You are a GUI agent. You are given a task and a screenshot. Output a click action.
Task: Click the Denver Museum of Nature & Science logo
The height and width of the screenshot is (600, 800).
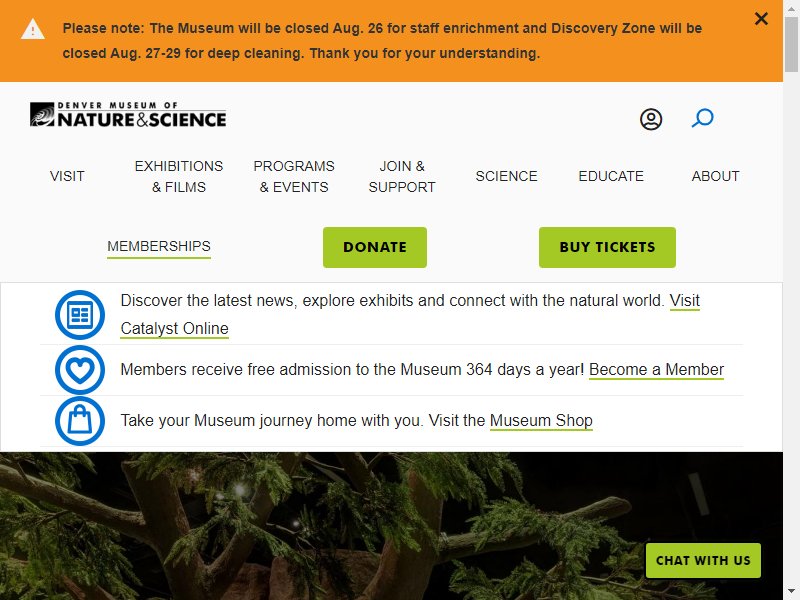(x=128, y=115)
